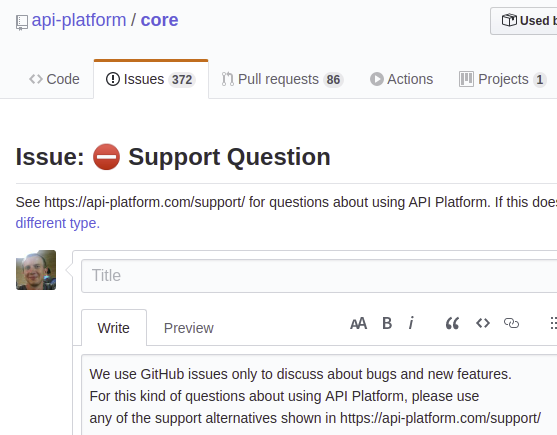Click inside the issue body text area

coord(319,395)
